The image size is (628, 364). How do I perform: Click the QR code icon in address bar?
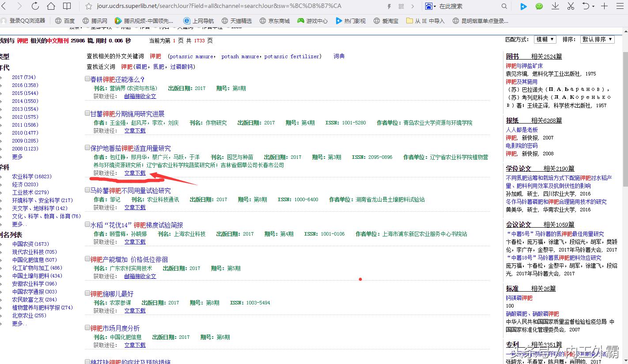pos(401,7)
